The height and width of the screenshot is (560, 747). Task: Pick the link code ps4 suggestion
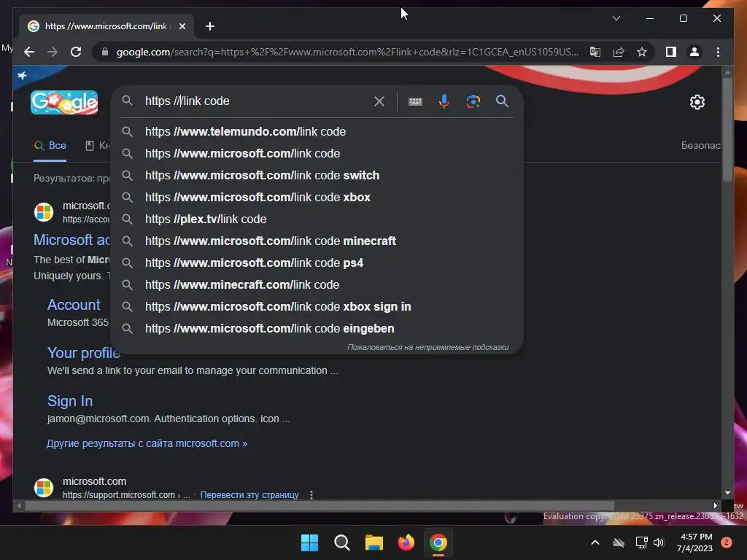[x=317, y=262]
